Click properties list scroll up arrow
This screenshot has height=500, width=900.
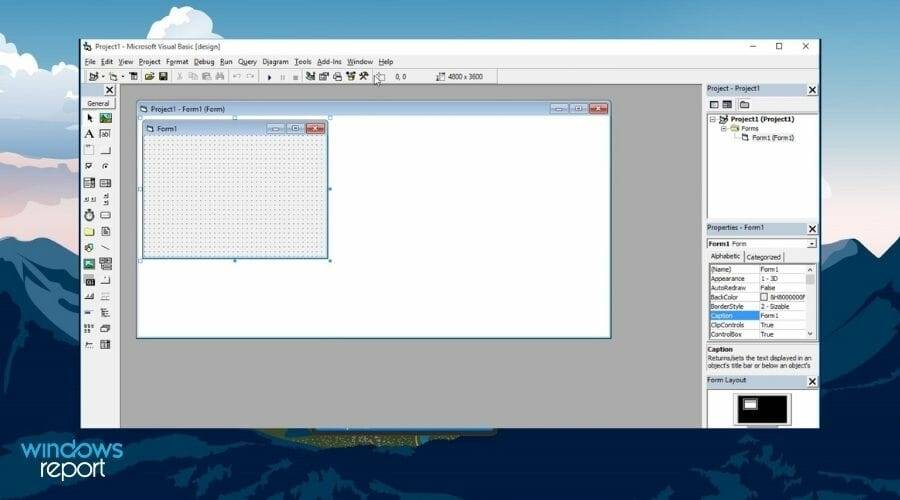click(x=810, y=269)
